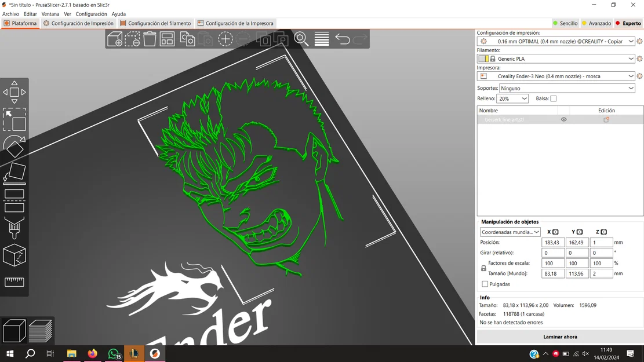Image resolution: width=644 pixels, height=362 pixels.
Task: Switch to sliced layers preview view
Action: [40, 330]
